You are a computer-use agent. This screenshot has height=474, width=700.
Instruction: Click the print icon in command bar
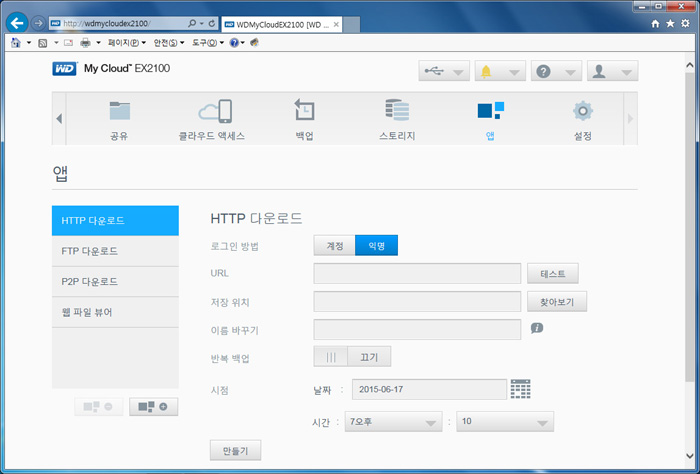[x=85, y=43]
